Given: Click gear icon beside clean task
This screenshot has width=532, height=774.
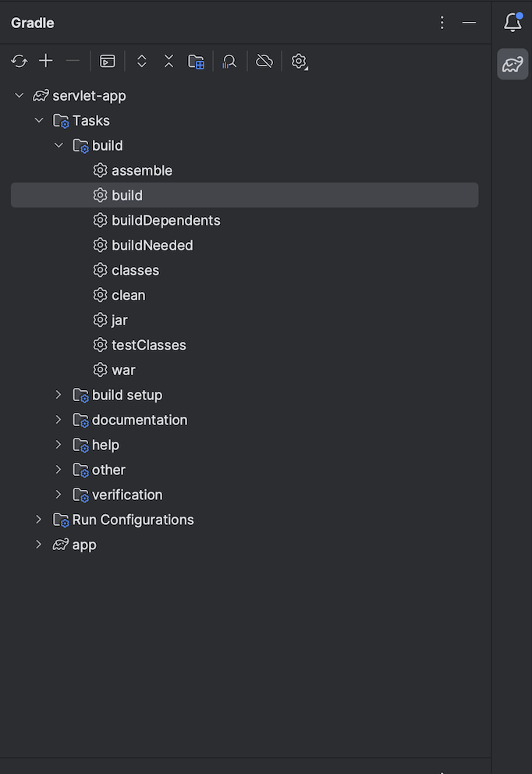Looking at the screenshot, I should [100, 295].
